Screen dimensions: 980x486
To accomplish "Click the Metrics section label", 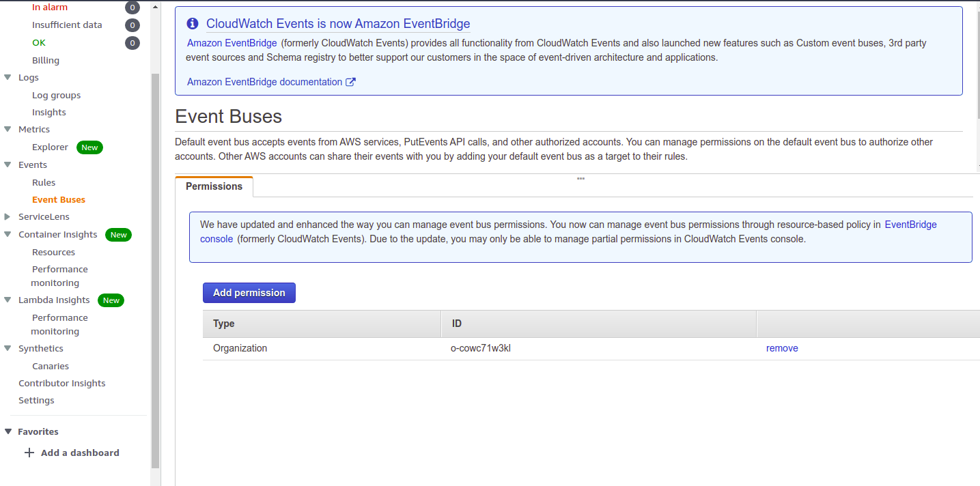I will point(34,130).
